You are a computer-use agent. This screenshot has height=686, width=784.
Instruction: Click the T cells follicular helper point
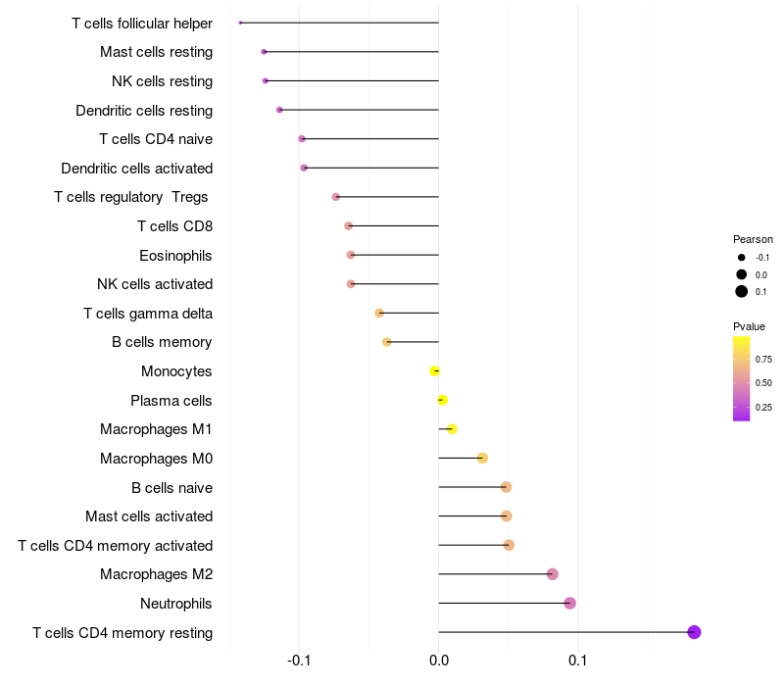[x=240, y=23]
